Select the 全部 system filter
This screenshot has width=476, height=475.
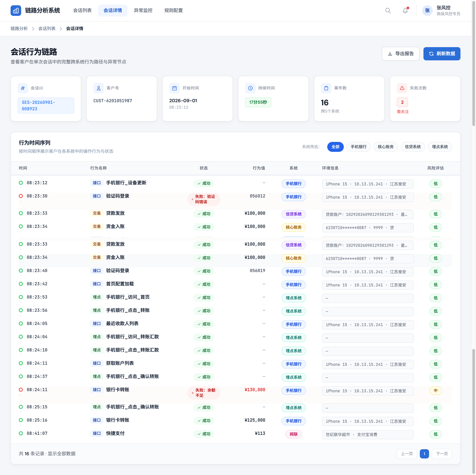335,147
